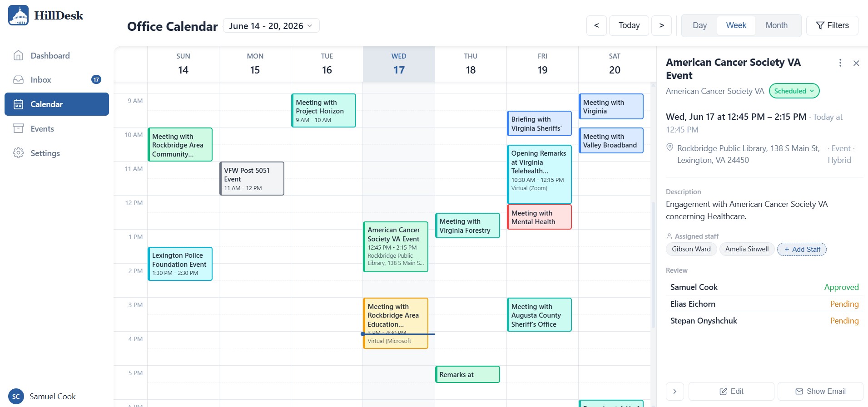The image size is (868, 407).
Task: Open American Cancer Society VA Event block
Action: tap(395, 247)
